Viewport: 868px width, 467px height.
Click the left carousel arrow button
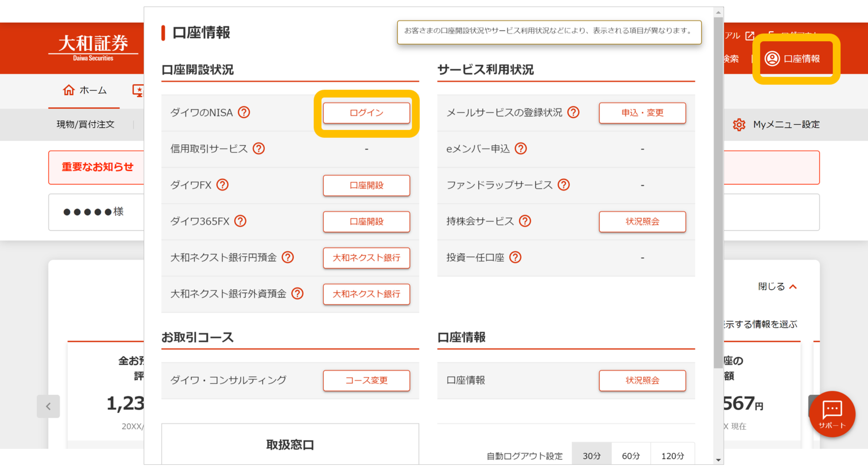[x=48, y=406]
